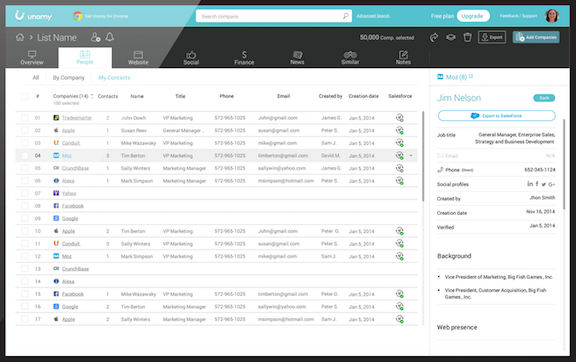The width and height of the screenshot is (576, 362).
Task: Switch to the Website tab
Action: (x=138, y=58)
